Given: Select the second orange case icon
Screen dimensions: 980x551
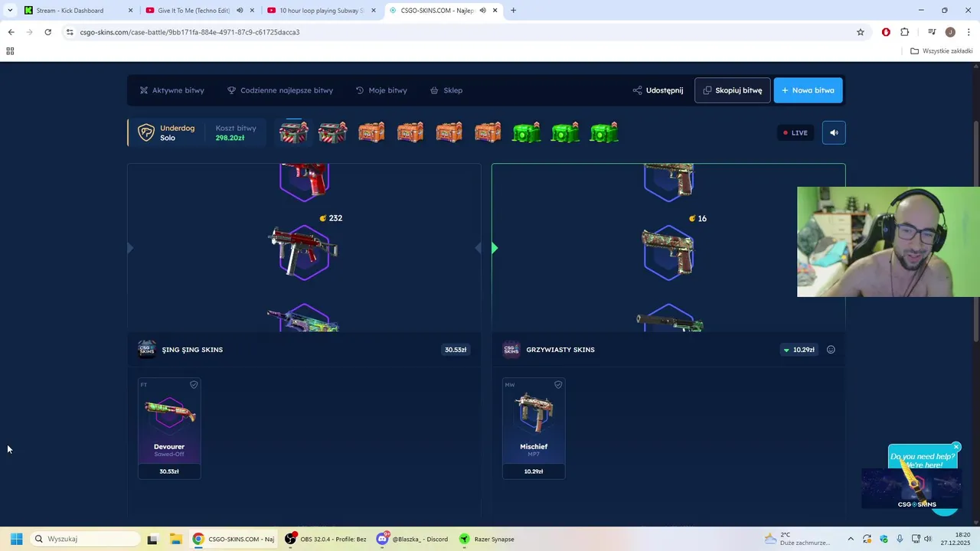Looking at the screenshot, I should [x=410, y=132].
